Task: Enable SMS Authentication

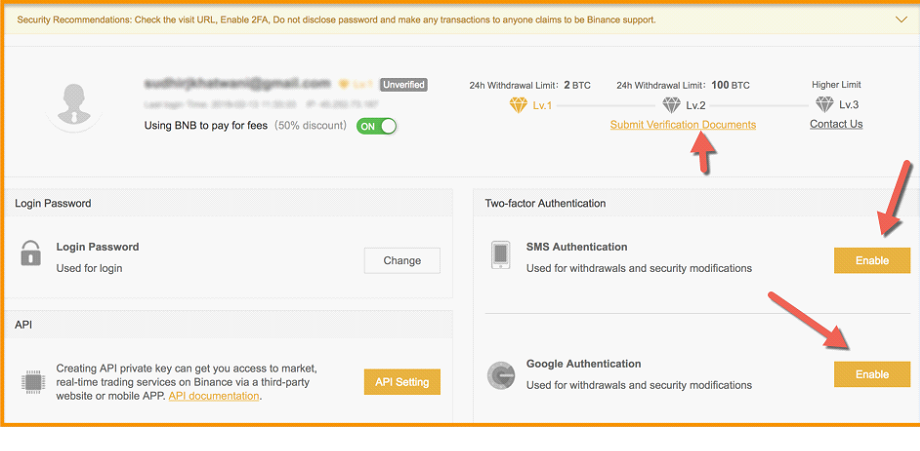Action: click(x=871, y=260)
